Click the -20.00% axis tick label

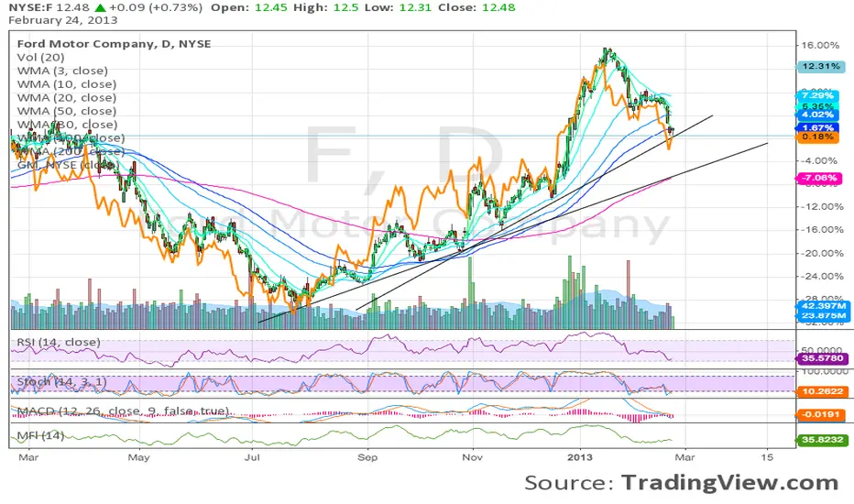[821, 253]
